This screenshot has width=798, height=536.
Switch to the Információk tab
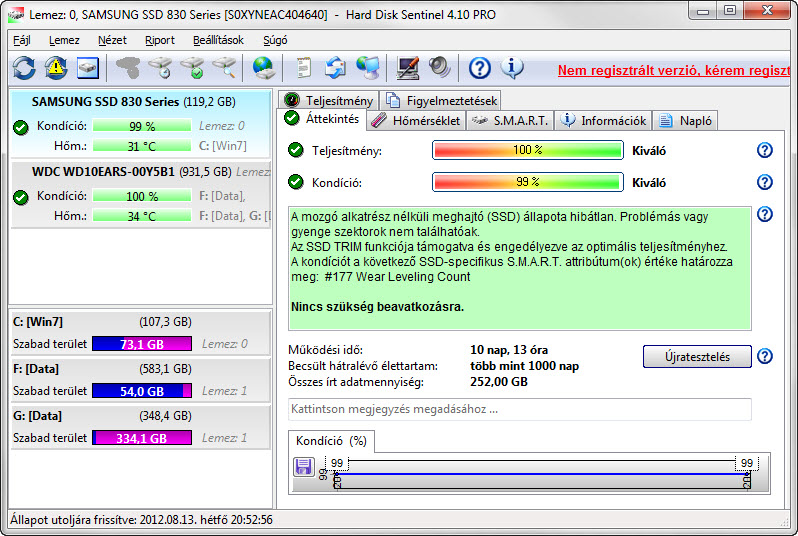click(603, 121)
